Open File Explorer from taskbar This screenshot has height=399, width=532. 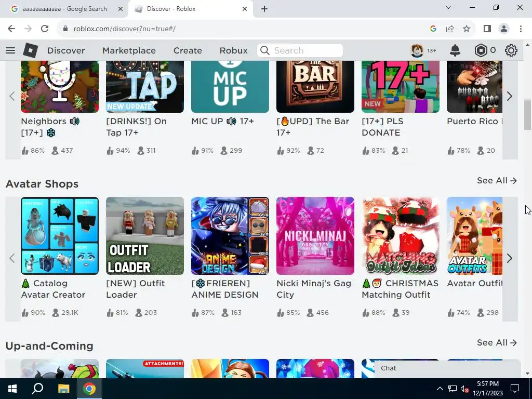(x=63, y=389)
